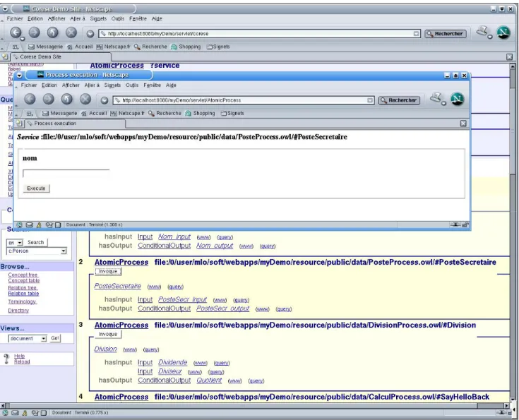The width and height of the screenshot is (519, 420).
Task: Open Afficher menu in Process execution window
Action: tap(71, 85)
